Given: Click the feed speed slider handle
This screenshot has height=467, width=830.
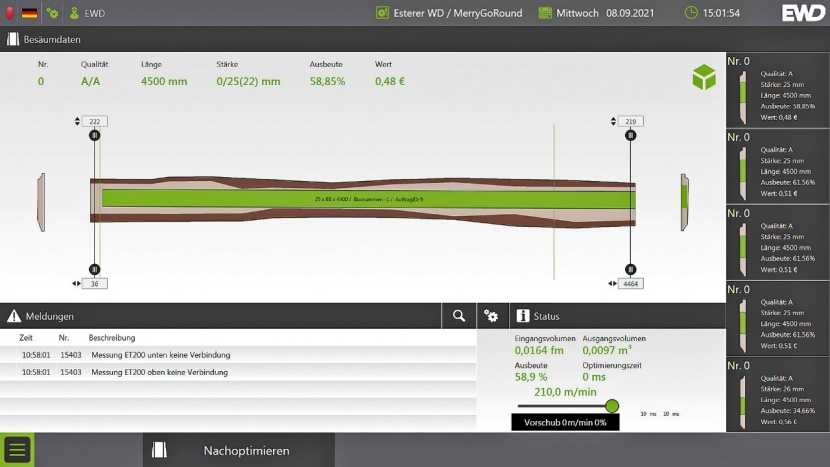Looking at the screenshot, I should point(612,406).
